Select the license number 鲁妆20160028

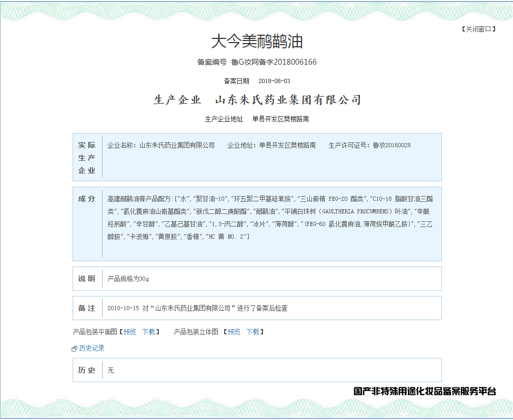[x=391, y=145]
